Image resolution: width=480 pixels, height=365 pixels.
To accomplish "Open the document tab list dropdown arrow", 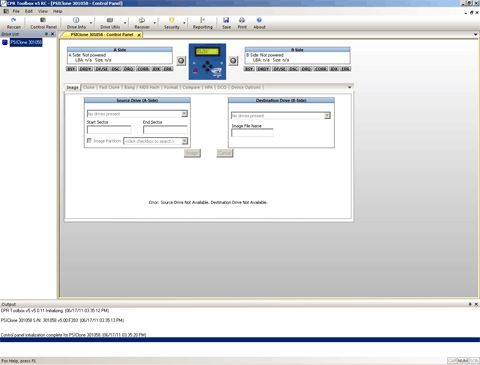I will [x=475, y=35].
